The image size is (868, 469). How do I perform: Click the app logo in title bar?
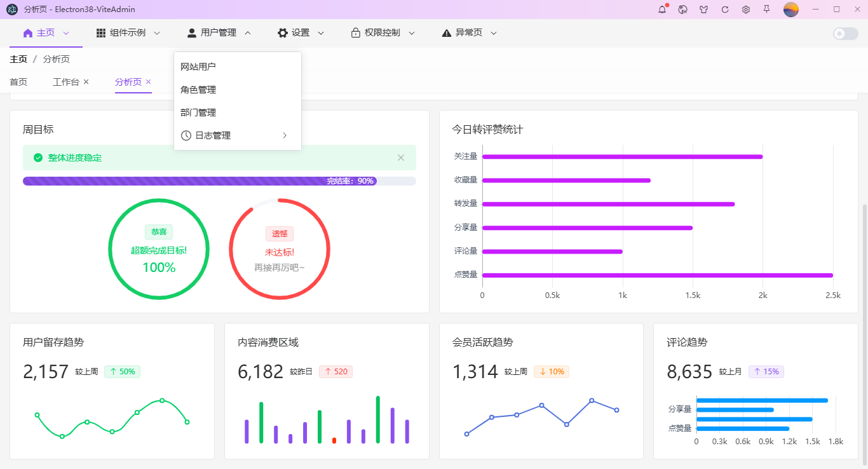coord(12,10)
